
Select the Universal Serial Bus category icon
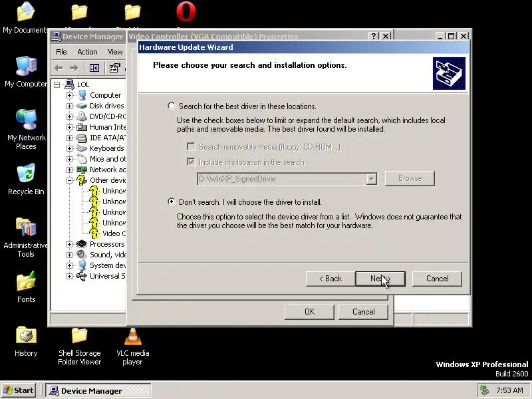click(81, 276)
